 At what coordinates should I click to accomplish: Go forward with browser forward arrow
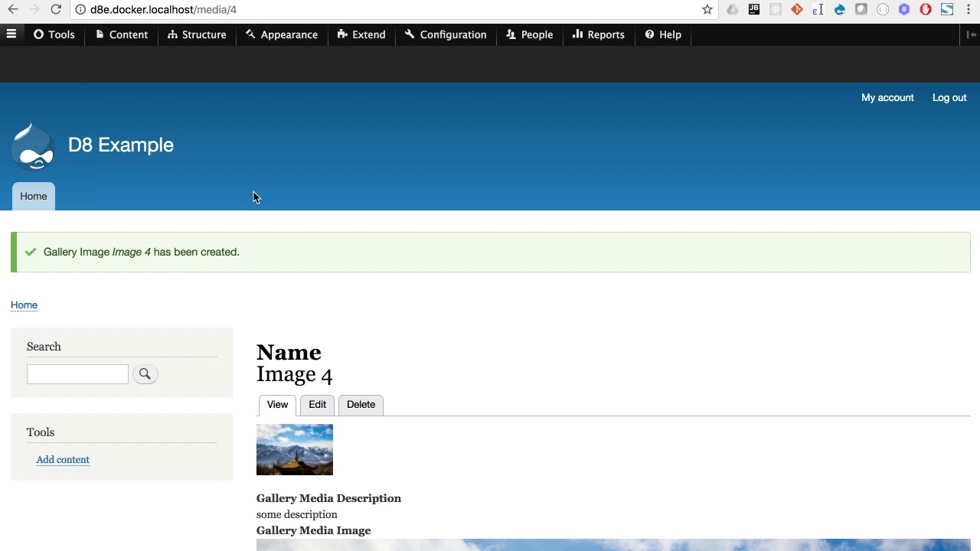pos(34,9)
